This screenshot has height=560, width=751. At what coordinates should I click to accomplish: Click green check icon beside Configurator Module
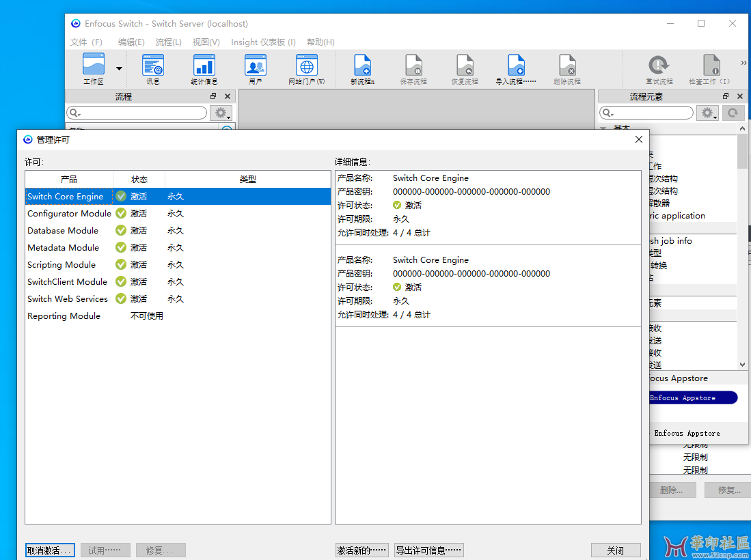click(x=121, y=214)
